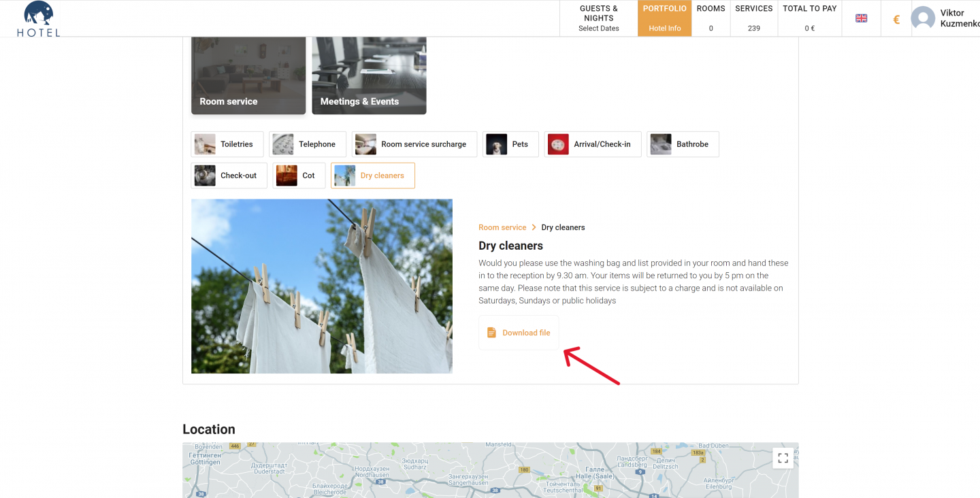Screen dimensions: 980x498
Task: Click the Hotel logo
Action: click(39, 18)
